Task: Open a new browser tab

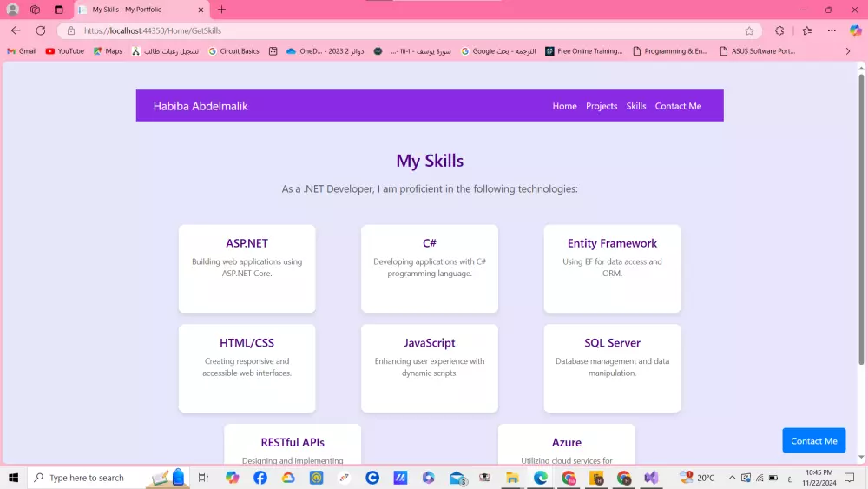Action: coord(221,10)
